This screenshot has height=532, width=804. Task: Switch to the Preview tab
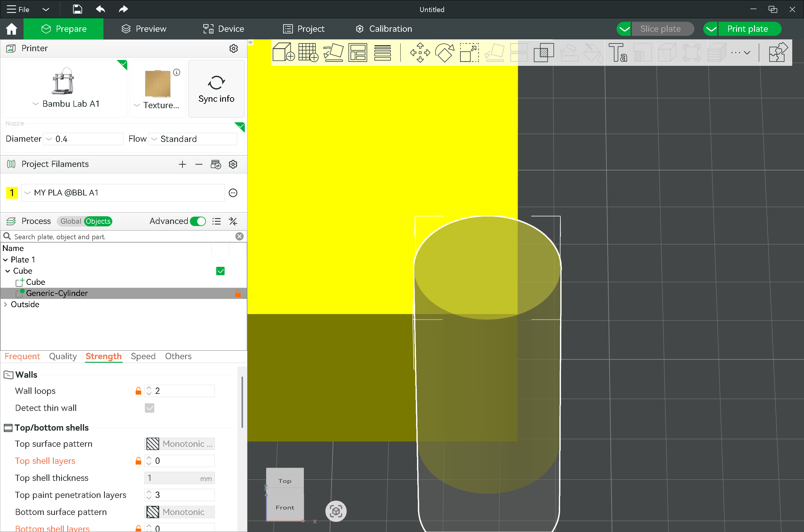144,29
